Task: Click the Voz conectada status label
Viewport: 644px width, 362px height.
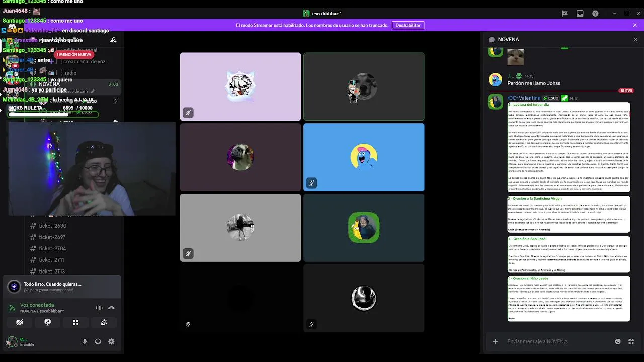Action: tap(37, 305)
